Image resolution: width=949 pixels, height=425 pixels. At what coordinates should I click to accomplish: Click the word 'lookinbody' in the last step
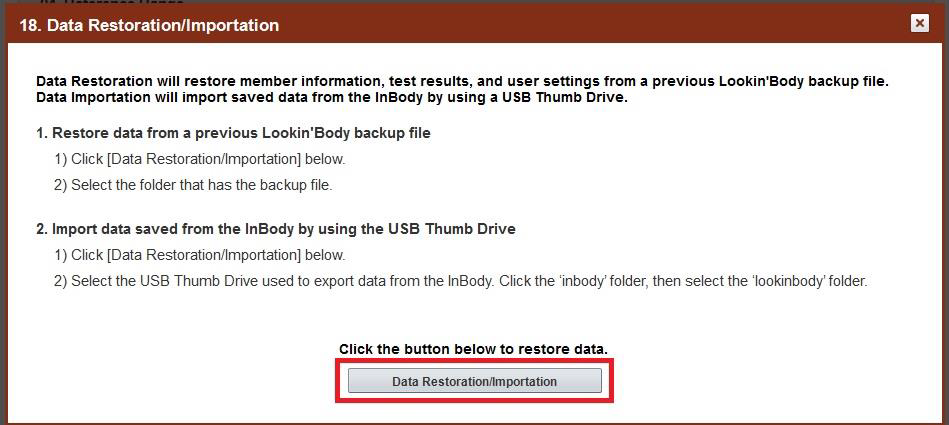point(788,281)
